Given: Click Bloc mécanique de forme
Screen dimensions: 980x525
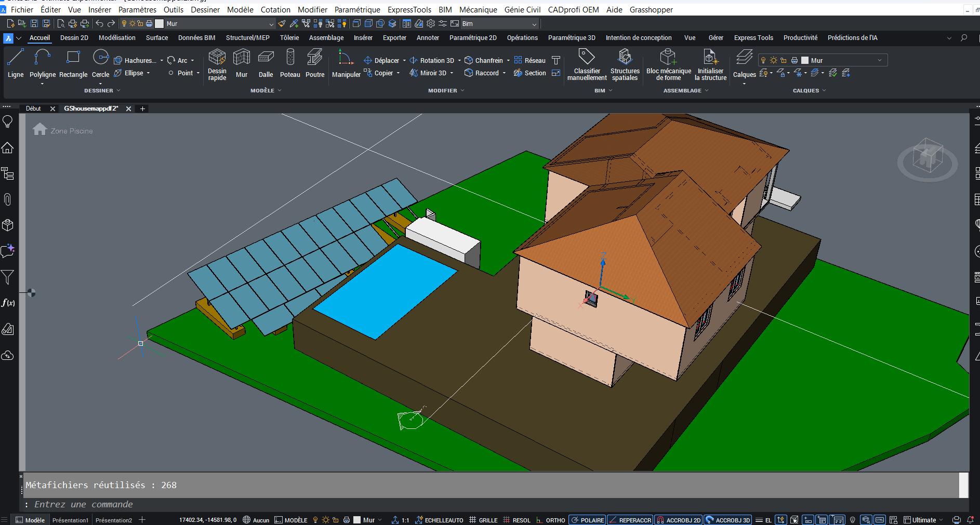Looking at the screenshot, I should click(668, 64).
